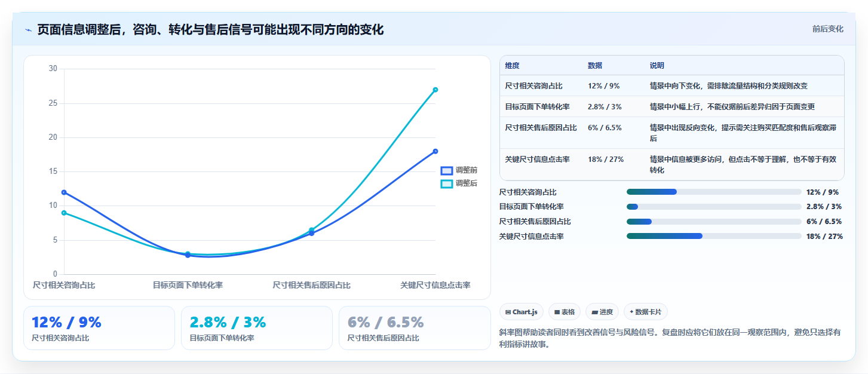
Task: Click the 前后变化 label in header
Action: pyautogui.click(x=827, y=29)
